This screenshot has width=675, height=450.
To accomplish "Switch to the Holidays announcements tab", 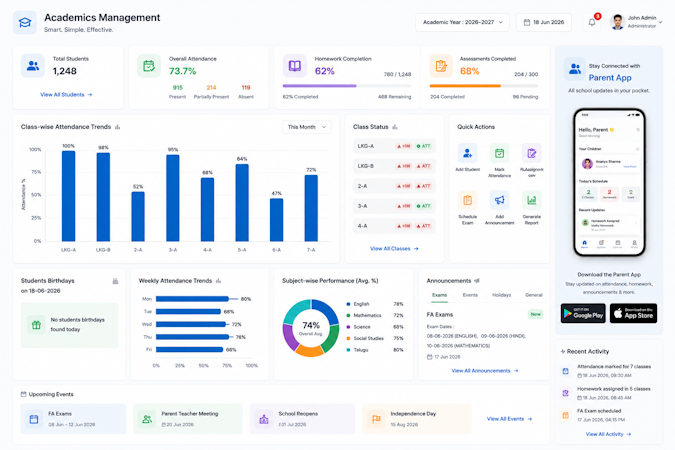I will [502, 295].
